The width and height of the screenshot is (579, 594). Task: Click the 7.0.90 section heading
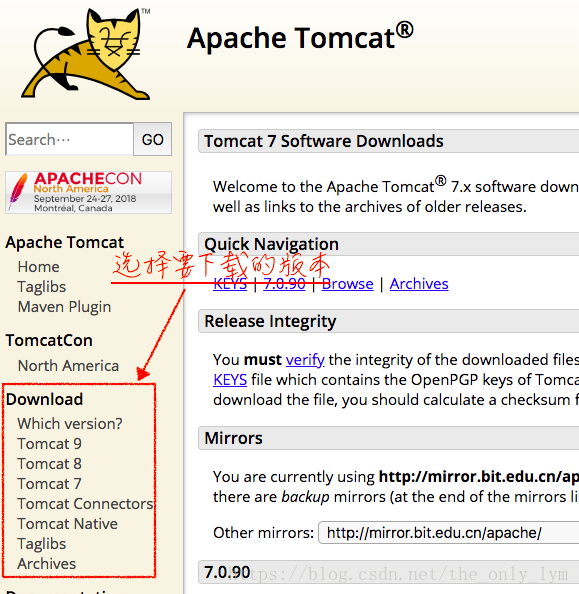click(x=227, y=572)
